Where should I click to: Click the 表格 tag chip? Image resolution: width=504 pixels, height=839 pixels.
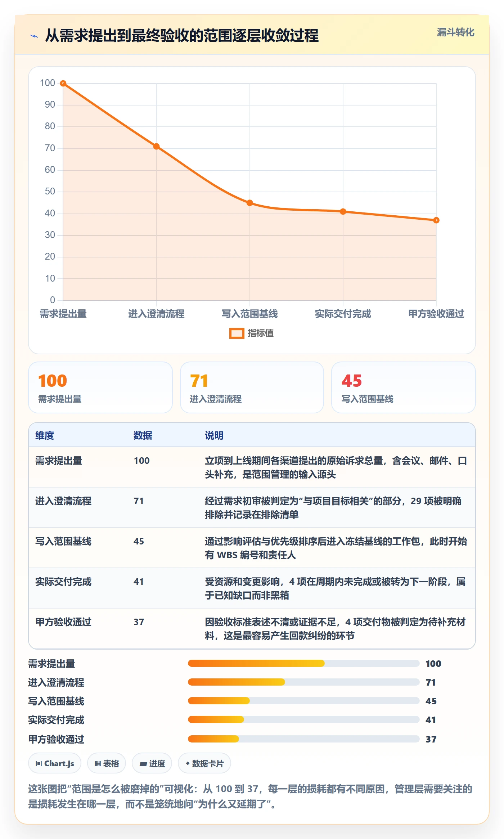107,763
